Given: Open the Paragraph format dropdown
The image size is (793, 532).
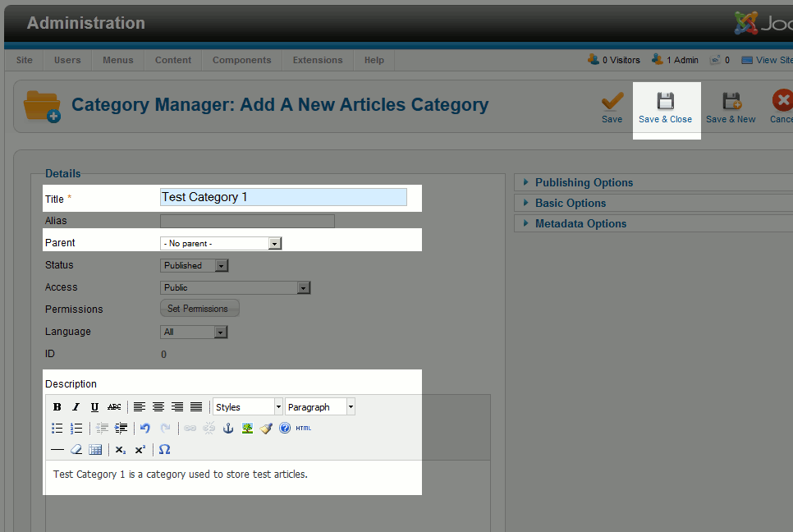Looking at the screenshot, I should (320, 407).
